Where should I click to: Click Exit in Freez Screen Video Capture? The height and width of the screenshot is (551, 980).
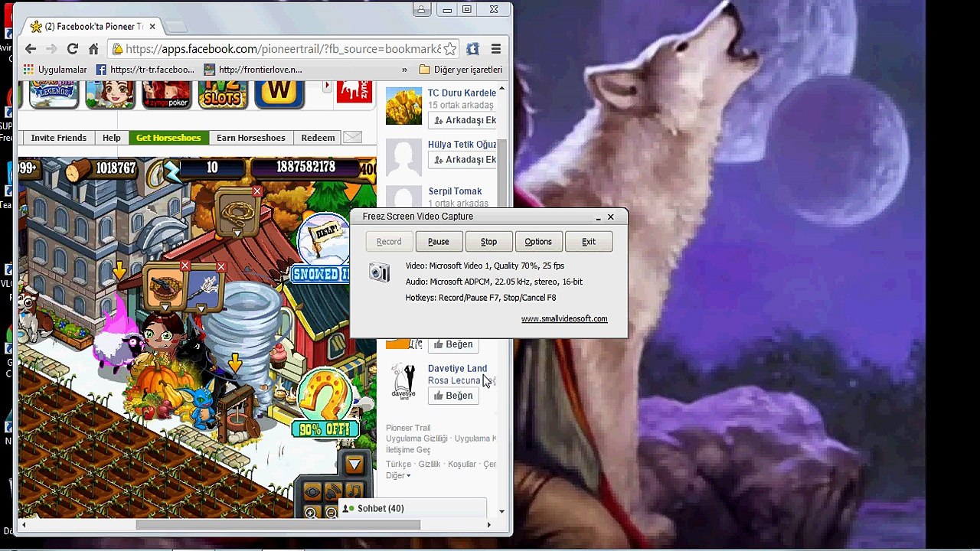pyautogui.click(x=588, y=242)
